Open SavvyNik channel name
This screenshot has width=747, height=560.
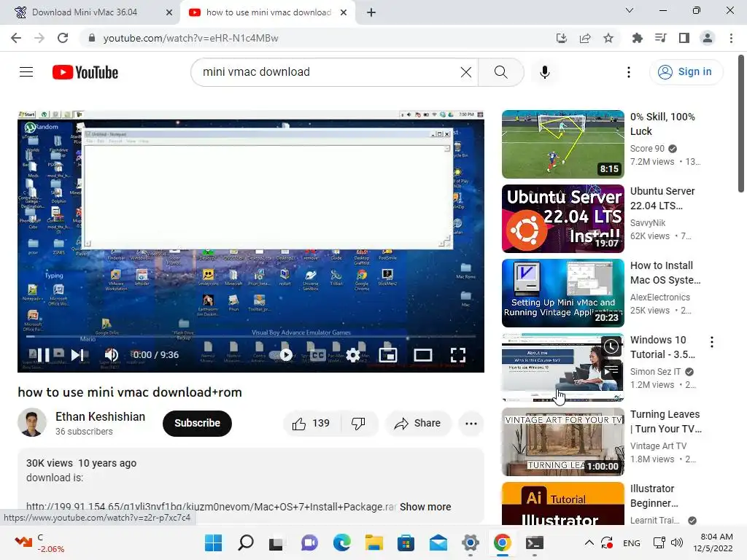(x=648, y=223)
